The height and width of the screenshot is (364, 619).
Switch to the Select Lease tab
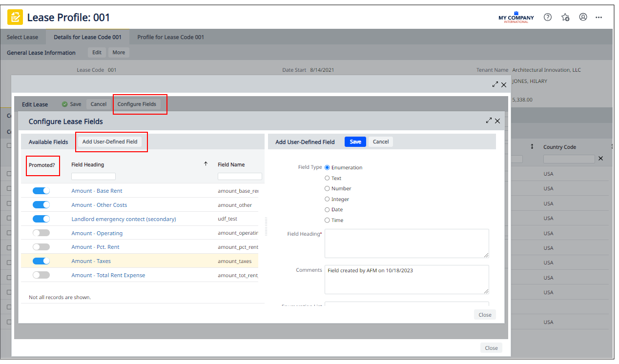point(22,37)
